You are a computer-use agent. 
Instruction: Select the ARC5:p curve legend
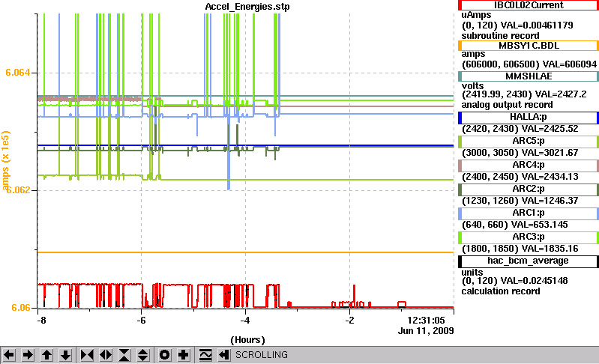click(x=529, y=142)
